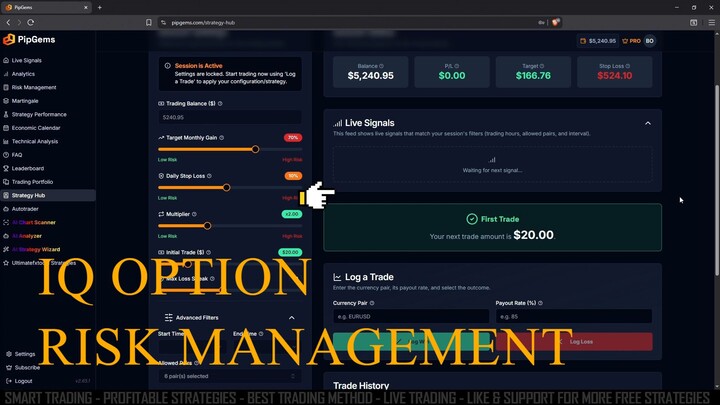Click the AI Chart Scanner icon
The image size is (720, 405).
click(6, 222)
